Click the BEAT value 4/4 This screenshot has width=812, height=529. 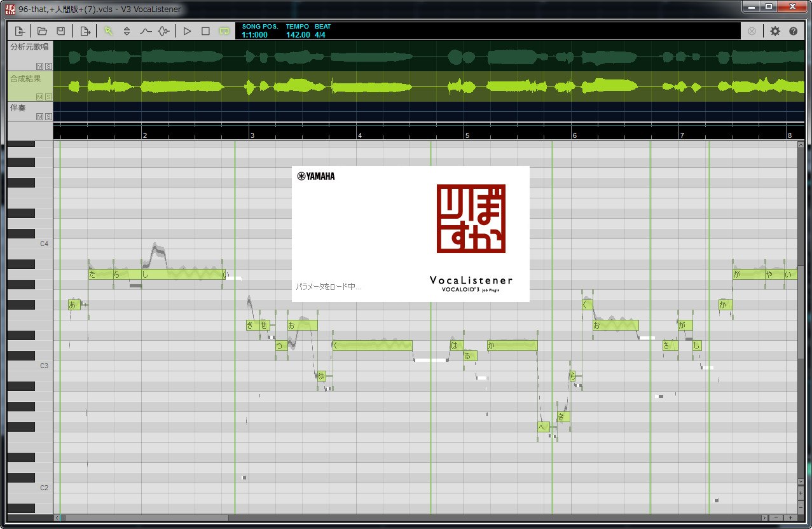[x=320, y=35]
